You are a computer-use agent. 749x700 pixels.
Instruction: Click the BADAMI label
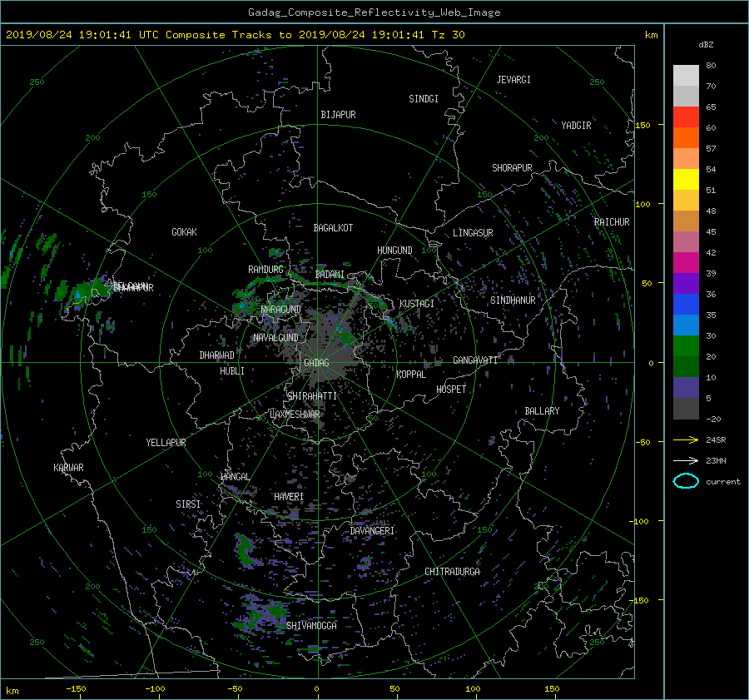(330, 275)
